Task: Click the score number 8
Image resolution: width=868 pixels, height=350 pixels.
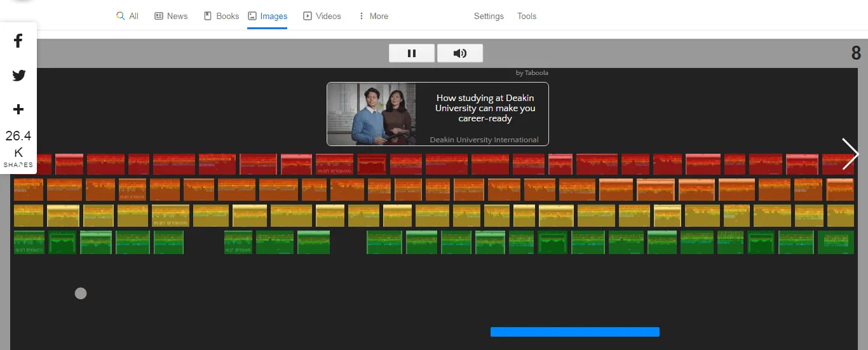Action: click(x=856, y=53)
